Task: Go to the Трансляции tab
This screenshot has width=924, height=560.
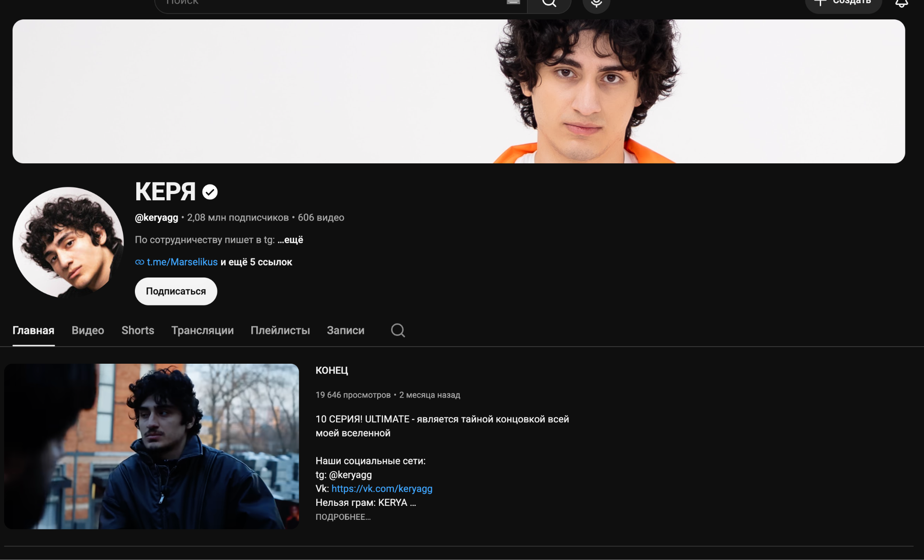Action: click(203, 330)
